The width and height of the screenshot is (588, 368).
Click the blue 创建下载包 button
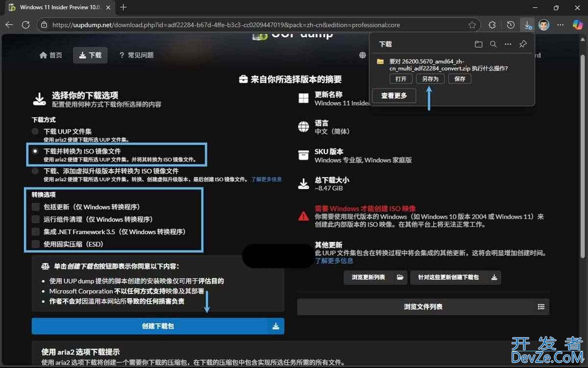pyautogui.click(x=158, y=326)
